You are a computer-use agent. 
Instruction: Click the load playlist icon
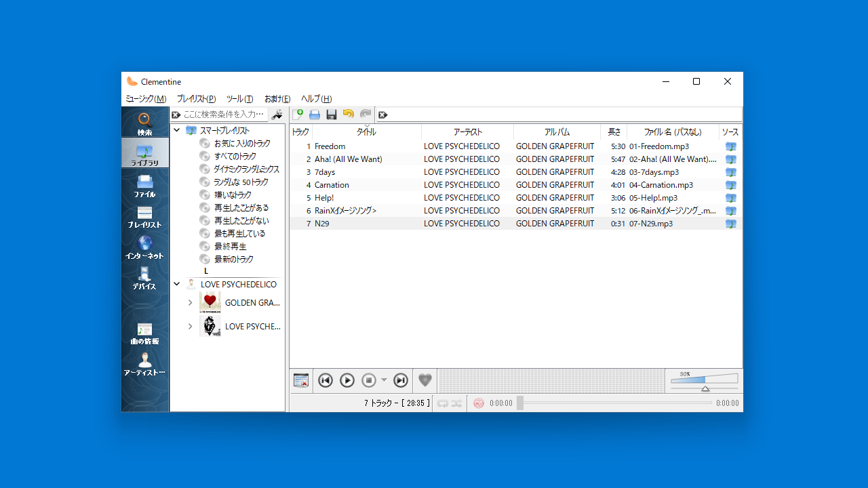pyautogui.click(x=315, y=115)
